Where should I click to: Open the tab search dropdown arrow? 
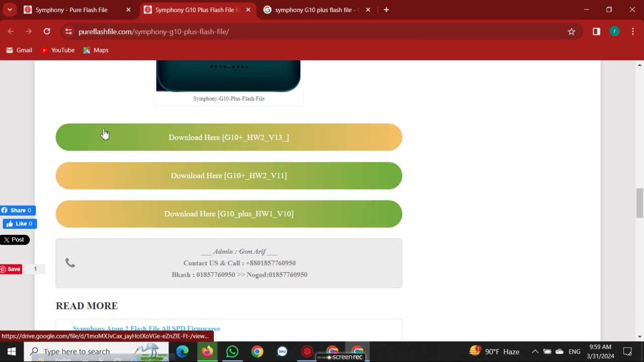10,10
